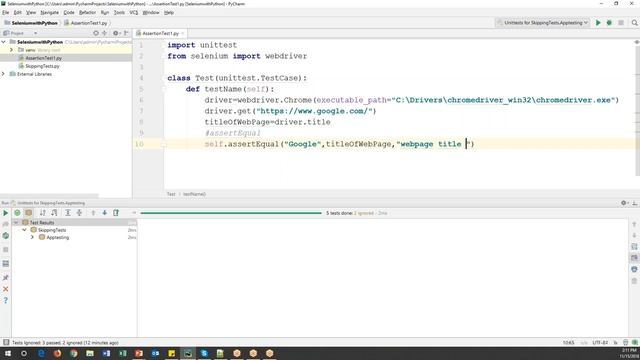Click the stop button in main toolbar
The width and height of the screenshot is (640, 360).
click(621, 23)
